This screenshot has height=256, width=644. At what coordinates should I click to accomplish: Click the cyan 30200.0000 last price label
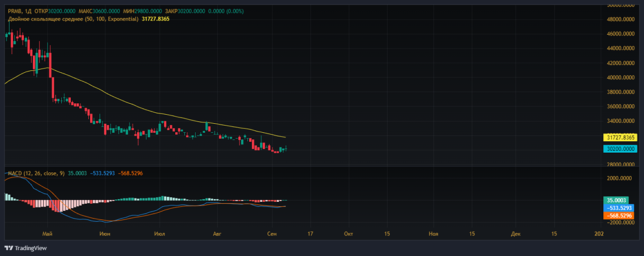[x=620, y=149]
